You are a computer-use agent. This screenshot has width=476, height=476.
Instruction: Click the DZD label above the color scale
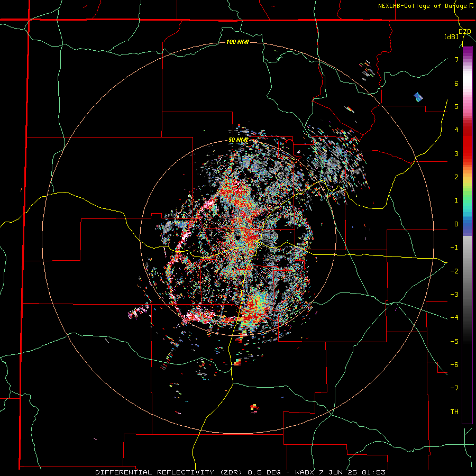(x=465, y=32)
